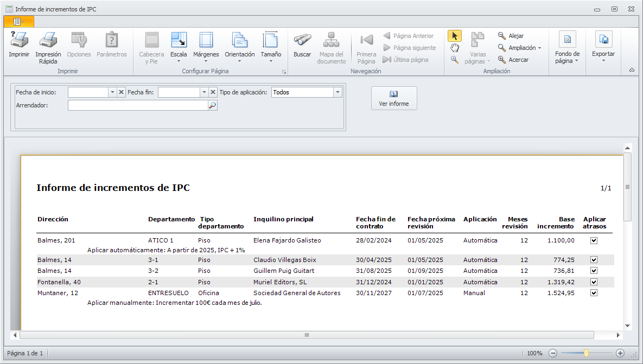Open the orange application menu tab

coord(19,22)
